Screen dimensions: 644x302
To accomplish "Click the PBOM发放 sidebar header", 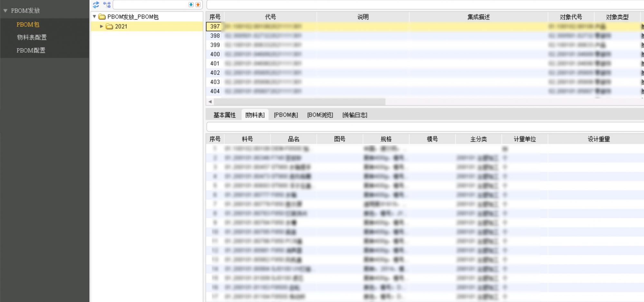I will click(x=25, y=11).
